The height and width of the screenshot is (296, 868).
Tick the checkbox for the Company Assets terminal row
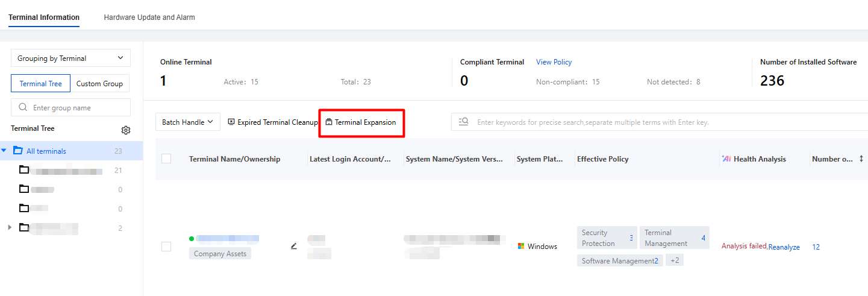click(x=166, y=247)
